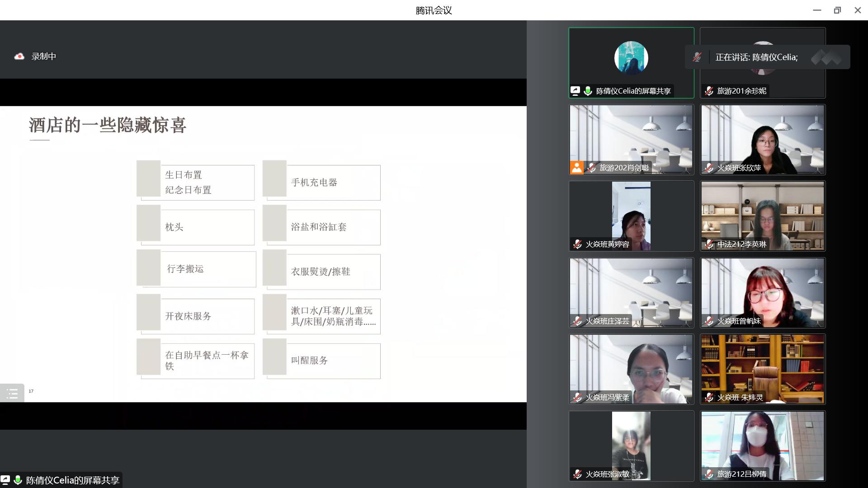Viewport: 868px width, 488px height.
Task: Click muted mic icon on 余珍妮's tile
Action: click(709, 91)
